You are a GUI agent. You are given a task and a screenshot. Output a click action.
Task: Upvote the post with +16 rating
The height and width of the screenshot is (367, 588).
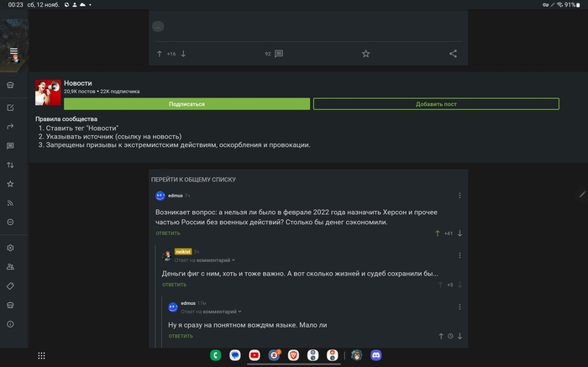pyautogui.click(x=159, y=54)
